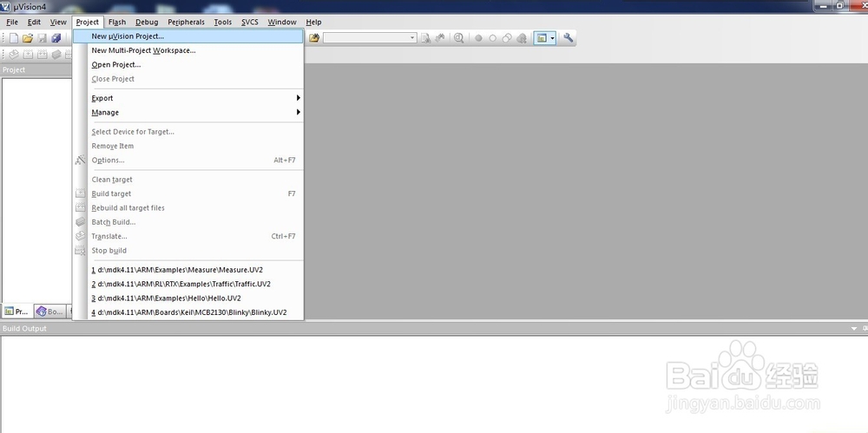
Task: Click the Window layout toolbar icon
Action: coord(542,37)
